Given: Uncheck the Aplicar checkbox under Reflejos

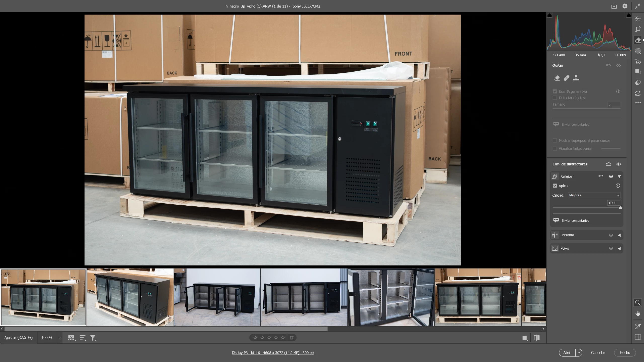Looking at the screenshot, I should pos(555,186).
